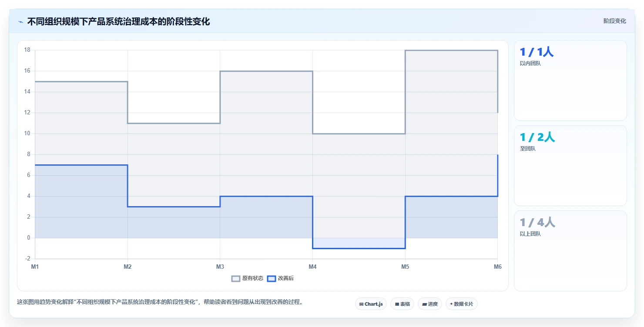Screen dimensions: 644x327
Task: Click the Chart.js tag button
Action: (x=371, y=304)
